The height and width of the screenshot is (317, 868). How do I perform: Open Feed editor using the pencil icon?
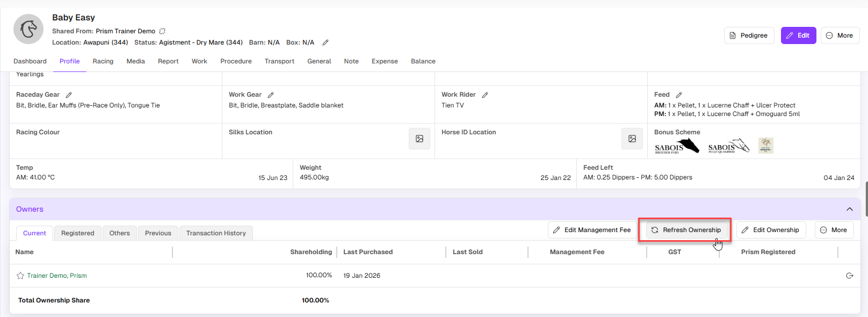(x=679, y=95)
